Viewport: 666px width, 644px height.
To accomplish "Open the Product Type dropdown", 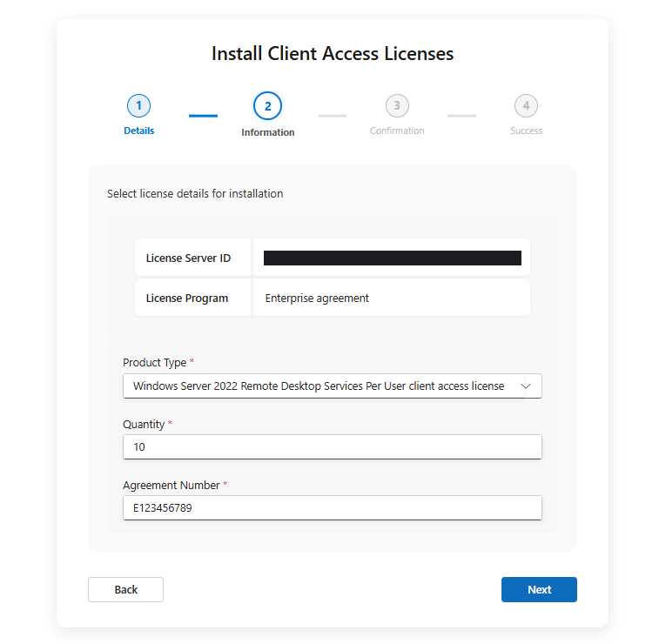I will (333, 386).
